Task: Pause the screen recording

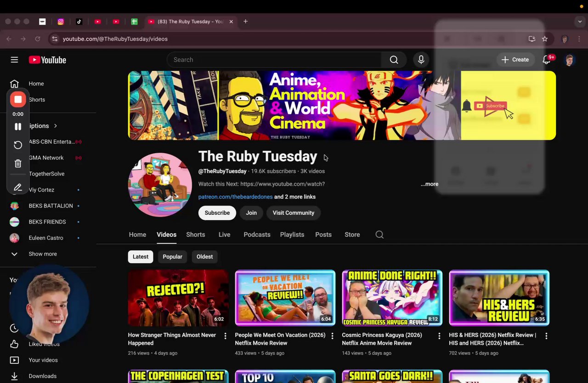Action: click(18, 126)
